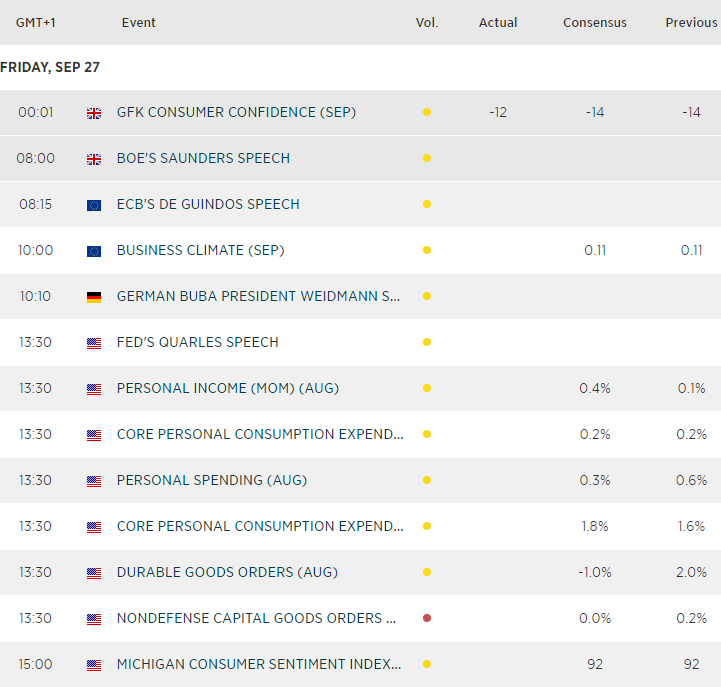The width and height of the screenshot is (721, 687).
Task: Click the US flag beside Fed's Quarles Speech
Action: click(94, 343)
